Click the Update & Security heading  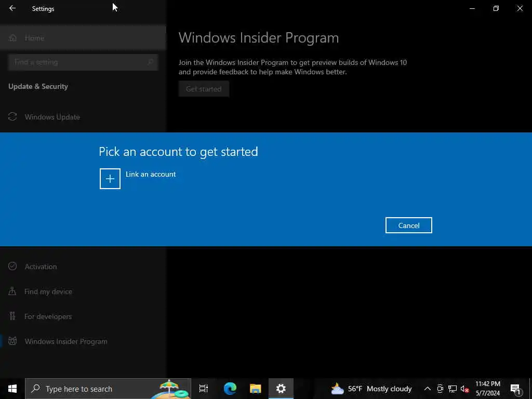38,87
